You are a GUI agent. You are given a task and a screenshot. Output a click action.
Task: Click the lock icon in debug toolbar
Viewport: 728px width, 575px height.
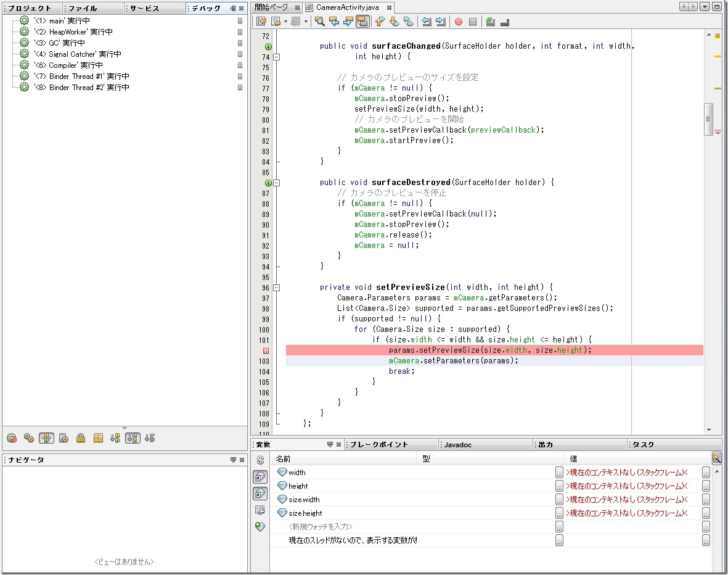pyautogui.click(x=81, y=438)
